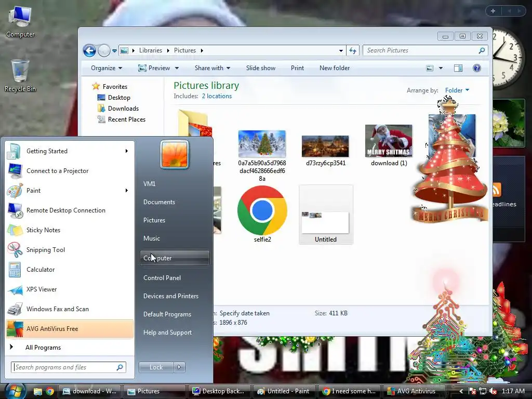Open shutdown options arrow beside Lock

179,367
